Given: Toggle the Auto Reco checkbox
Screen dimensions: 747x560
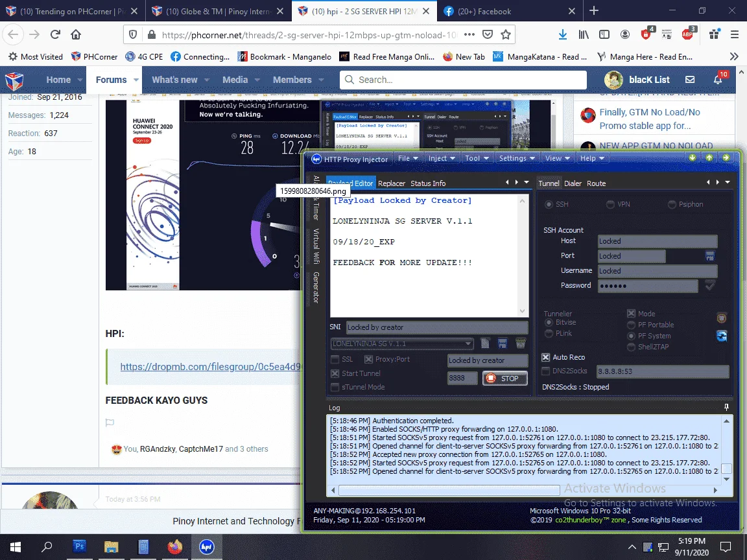Looking at the screenshot, I should [x=546, y=357].
